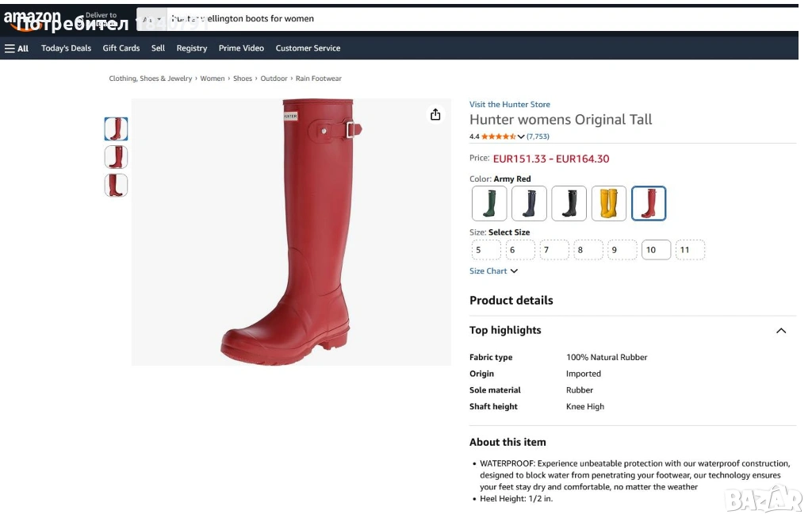This screenshot has height=522, width=812.
Task: Select size 5
Action: click(x=485, y=250)
